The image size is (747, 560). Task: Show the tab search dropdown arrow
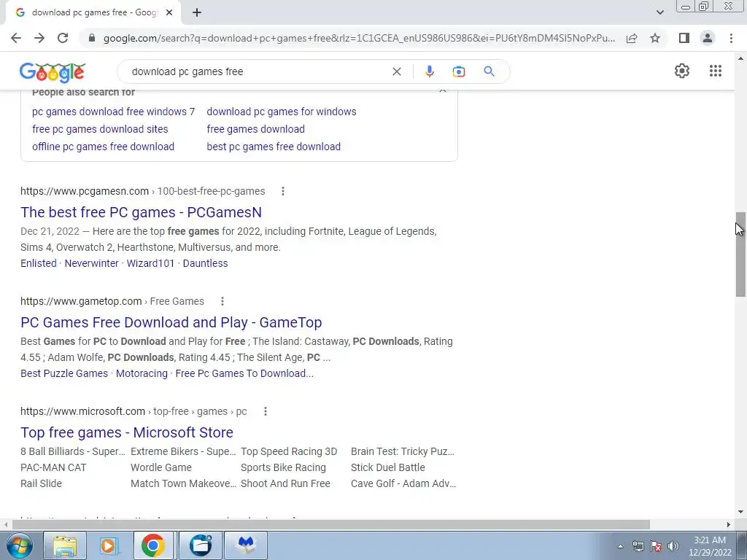tap(659, 13)
